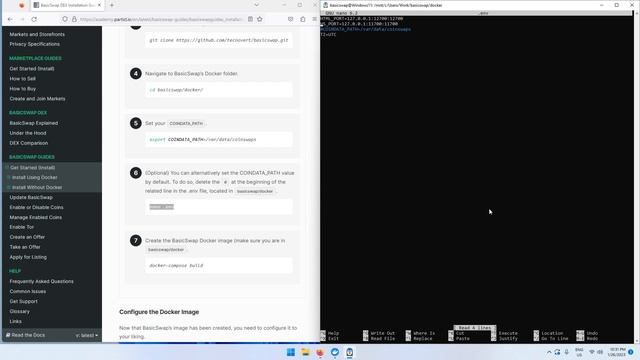Image resolution: width=640 pixels, height=360 pixels.
Task: Open Create an Offer page
Action: pyautogui.click(x=27, y=237)
